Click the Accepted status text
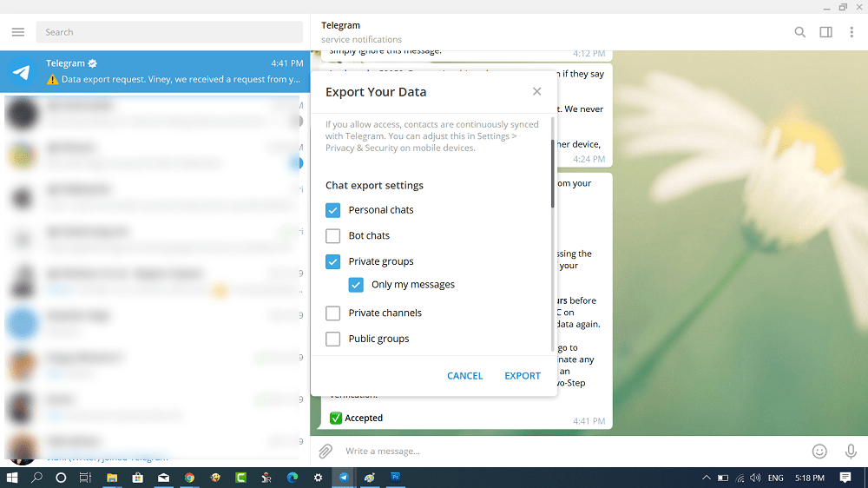 (364, 419)
